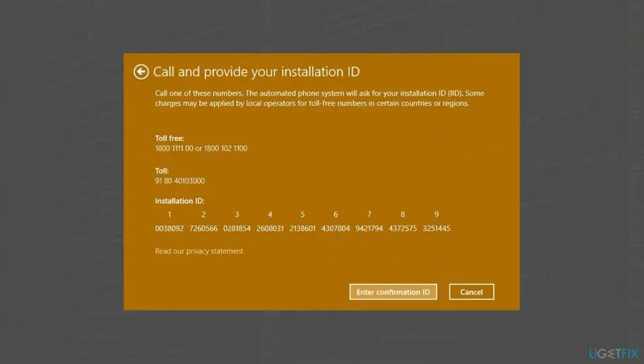Click the toll number 91 80 40103000

[x=180, y=180]
